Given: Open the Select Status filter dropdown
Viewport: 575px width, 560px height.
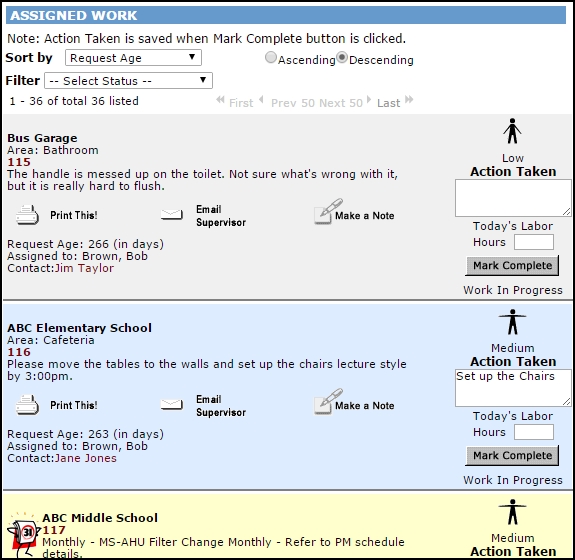Looking at the screenshot, I should click(128, 81).
